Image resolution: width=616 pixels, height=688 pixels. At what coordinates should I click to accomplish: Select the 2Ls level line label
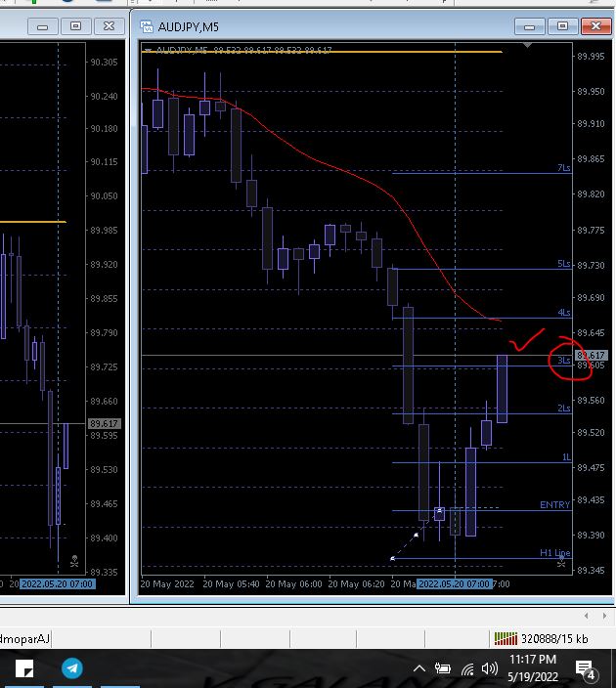(564, 408)
